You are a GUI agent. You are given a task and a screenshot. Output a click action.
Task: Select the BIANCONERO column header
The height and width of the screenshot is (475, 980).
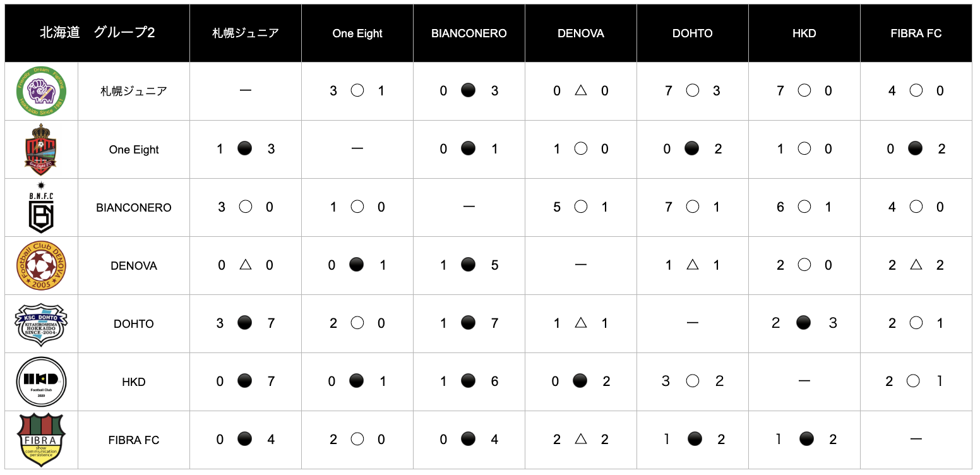click(x=469, y=33)
